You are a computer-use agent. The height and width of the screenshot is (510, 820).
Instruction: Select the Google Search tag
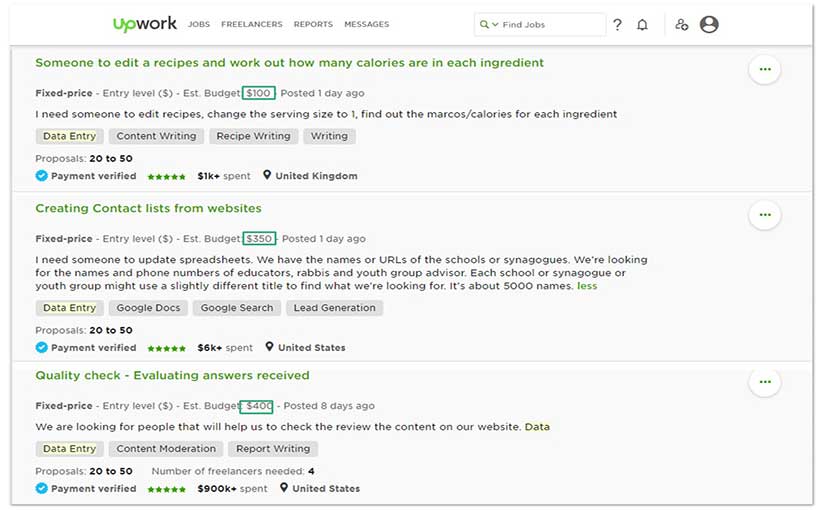click(x=237, y=308)
